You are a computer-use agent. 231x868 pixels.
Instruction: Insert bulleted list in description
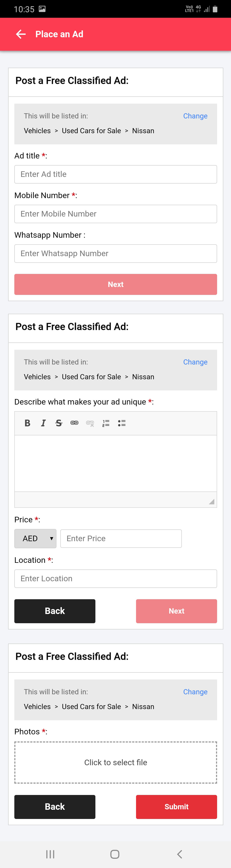[x=121, y=423]
